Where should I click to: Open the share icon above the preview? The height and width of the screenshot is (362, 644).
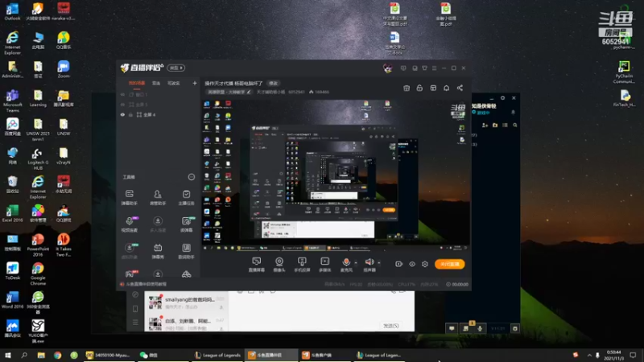pyautogui.click(x=460, y=88)
